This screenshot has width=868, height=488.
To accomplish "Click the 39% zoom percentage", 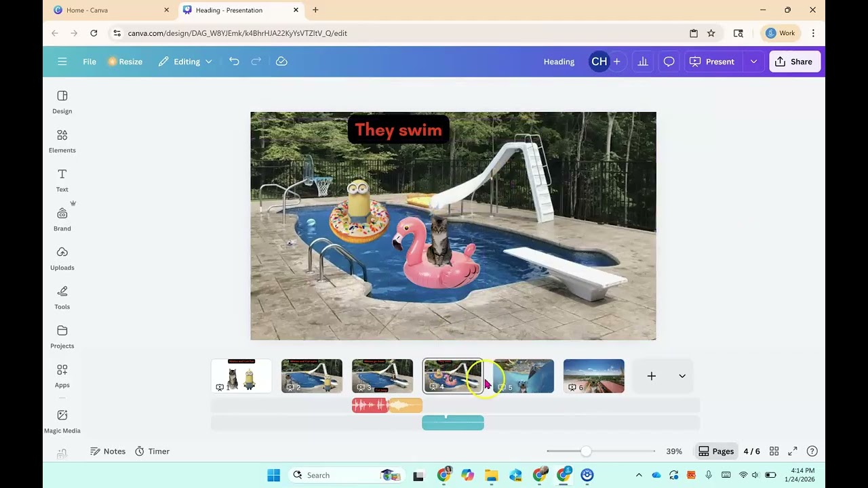I will 674,451.
